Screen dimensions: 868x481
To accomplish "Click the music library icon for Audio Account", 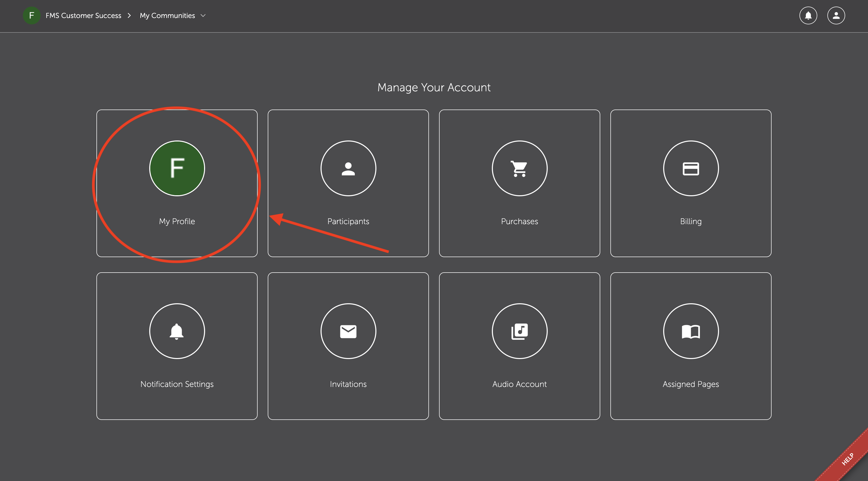I will click(x=519, y=331).
